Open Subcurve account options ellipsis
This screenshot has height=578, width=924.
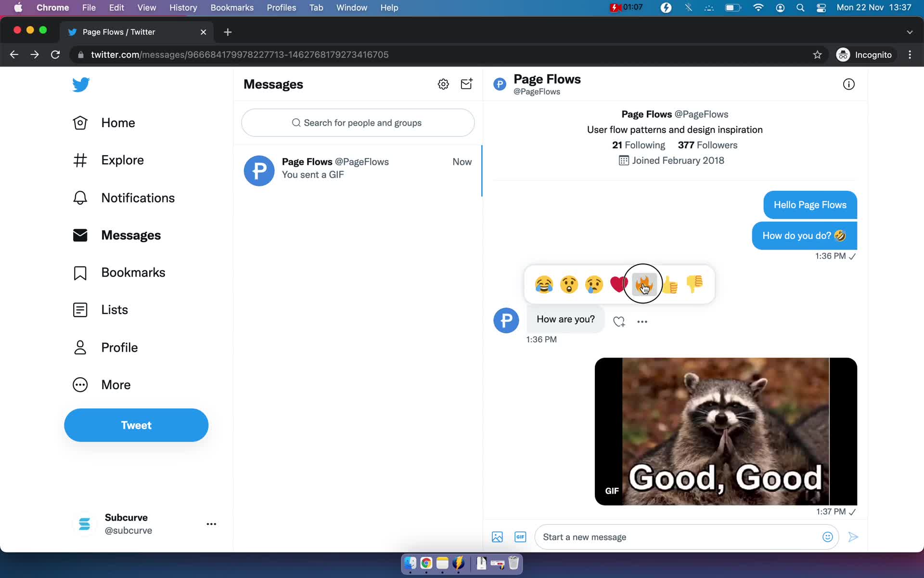tap(211, 524)
